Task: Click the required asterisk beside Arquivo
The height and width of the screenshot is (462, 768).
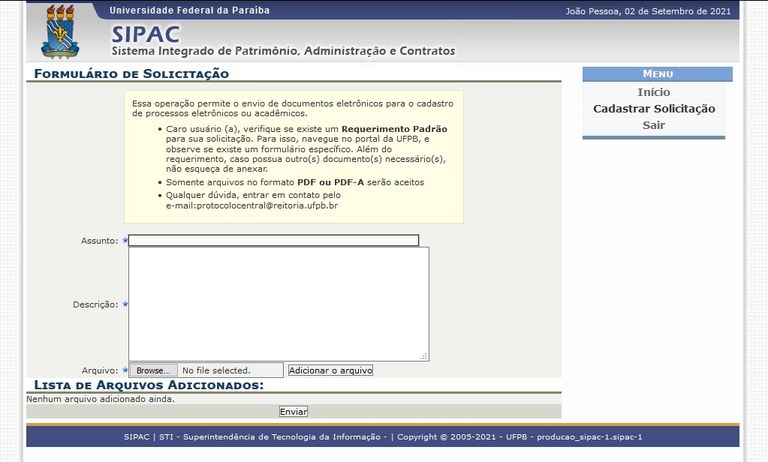Action: click(x=125, y=370)
